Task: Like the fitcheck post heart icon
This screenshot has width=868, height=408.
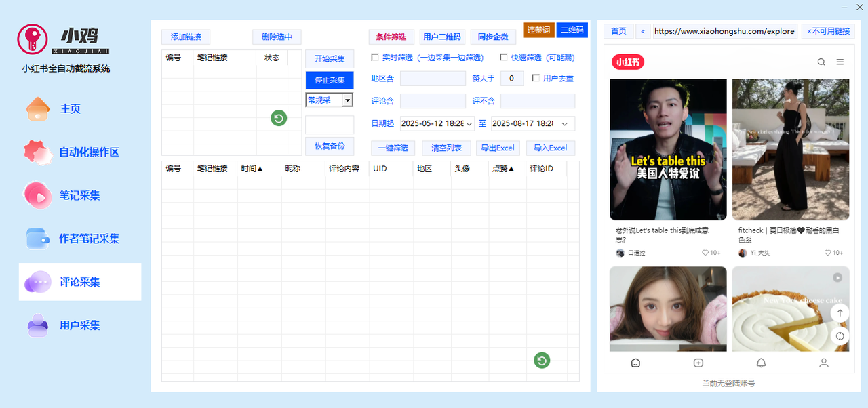Action: 828,253
